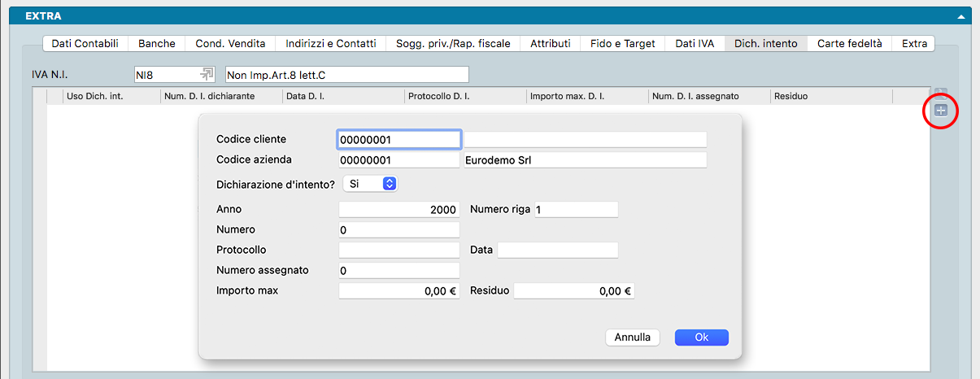Click the Residuo column header
Screen dimensions: 980x379
[830, 97]
